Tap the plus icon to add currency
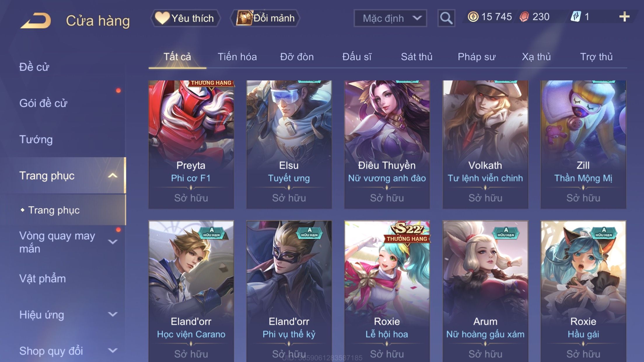644x362 pixels. point(624,17)
